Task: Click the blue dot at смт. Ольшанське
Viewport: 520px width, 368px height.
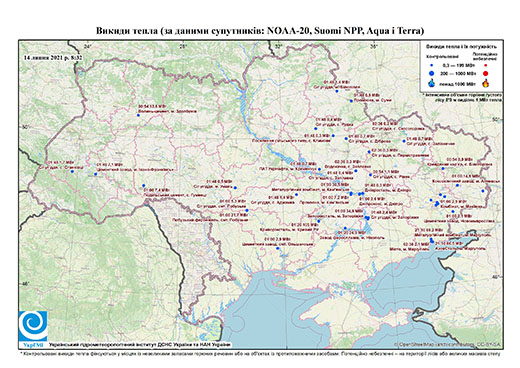Action: coord(278,248)
